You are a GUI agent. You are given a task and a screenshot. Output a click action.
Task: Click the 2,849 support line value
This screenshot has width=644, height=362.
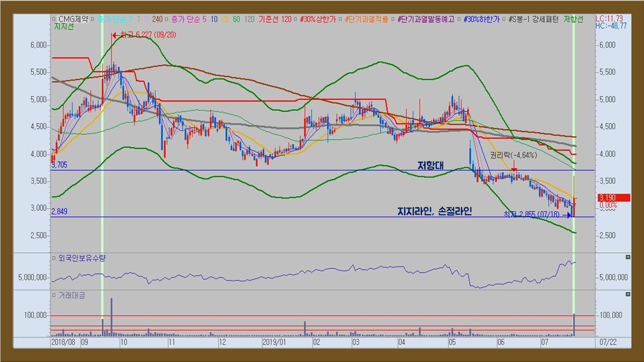[60, 212]
